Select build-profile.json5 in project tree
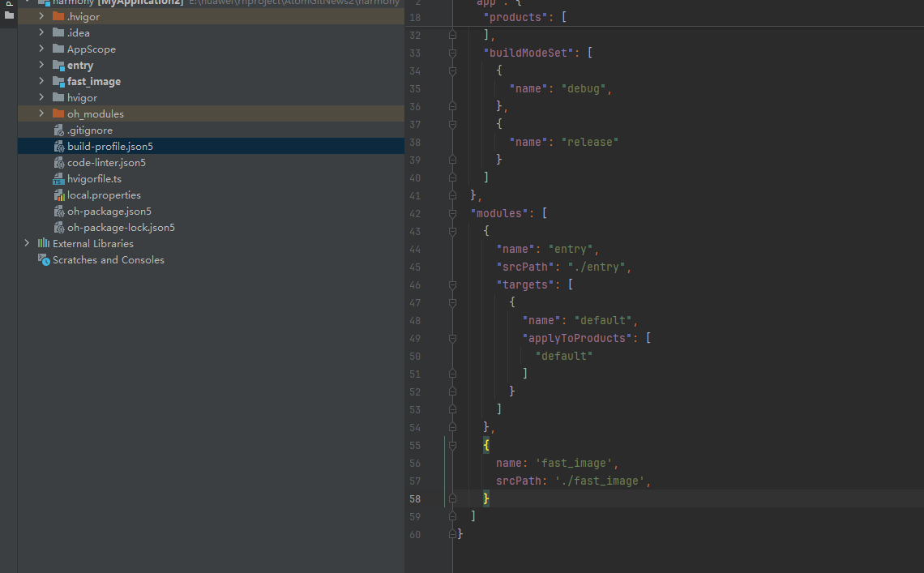Viewport: 924px width, 573px height. 110,146
